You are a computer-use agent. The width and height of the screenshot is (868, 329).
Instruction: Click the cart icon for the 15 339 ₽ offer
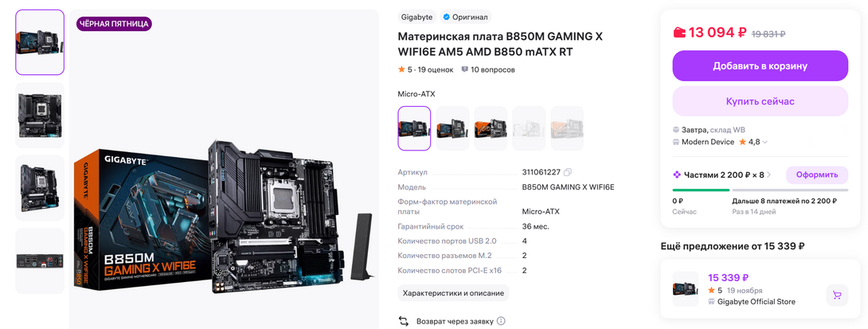click(837, 296)
